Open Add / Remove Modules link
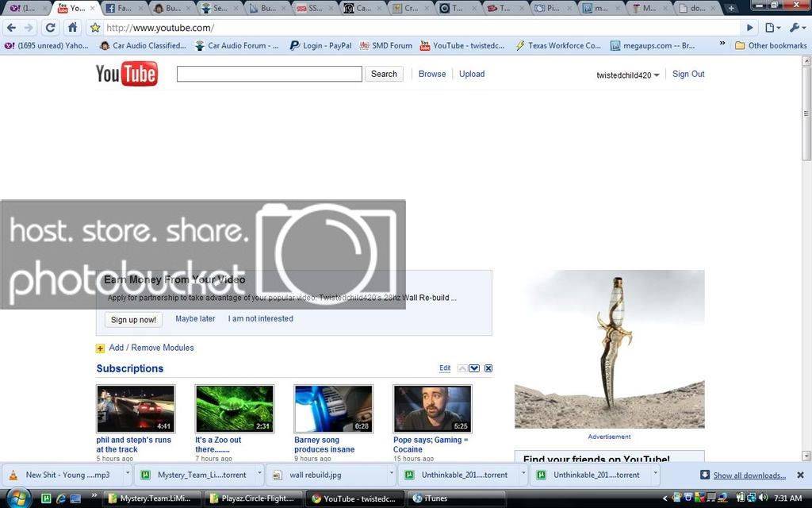812x508 pixels. tap(151, 348)
